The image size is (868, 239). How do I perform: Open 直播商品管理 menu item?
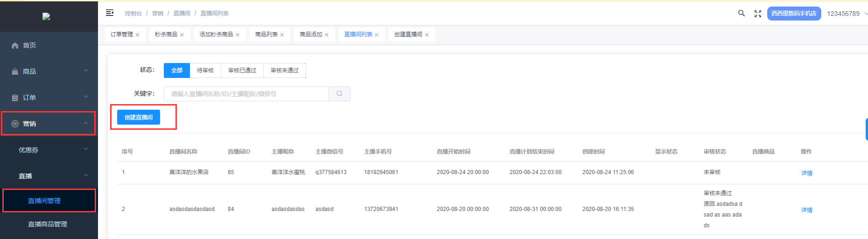click(49, 224)
